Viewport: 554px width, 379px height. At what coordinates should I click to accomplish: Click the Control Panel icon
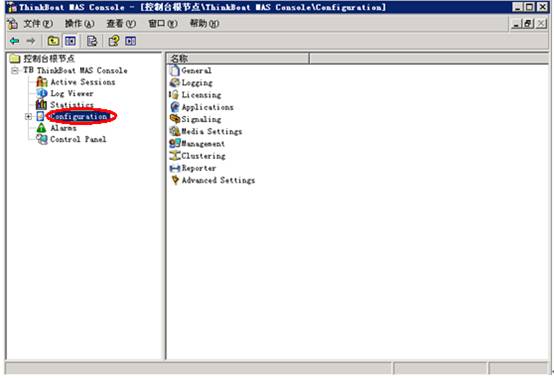click(42, 139)
